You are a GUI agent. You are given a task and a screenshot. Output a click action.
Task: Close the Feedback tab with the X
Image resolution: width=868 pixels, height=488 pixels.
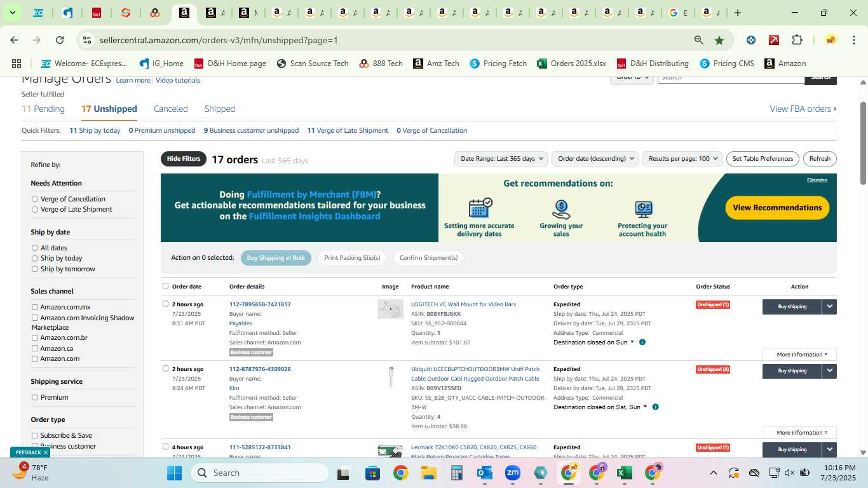click(x=46, y=452)
